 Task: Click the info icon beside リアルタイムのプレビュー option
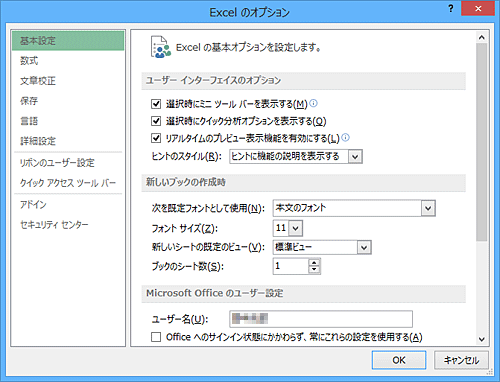346,137
